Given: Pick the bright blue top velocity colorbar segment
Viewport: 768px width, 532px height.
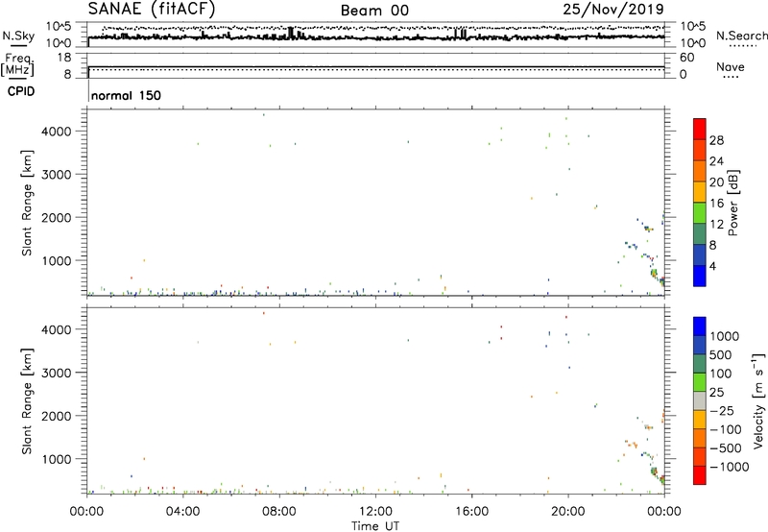Looking at the screenshot, I should (700, 326).
